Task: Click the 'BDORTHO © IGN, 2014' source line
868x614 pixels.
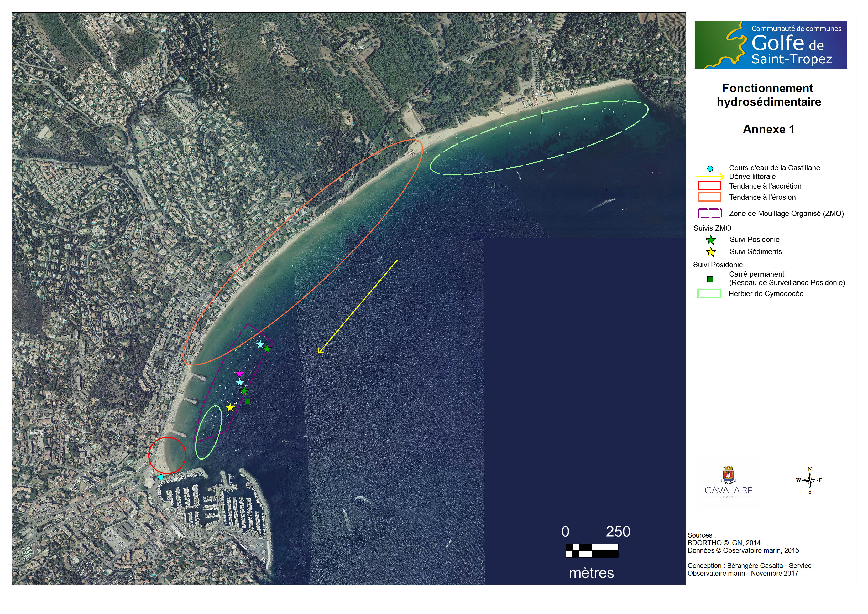Action: (724, 543)
